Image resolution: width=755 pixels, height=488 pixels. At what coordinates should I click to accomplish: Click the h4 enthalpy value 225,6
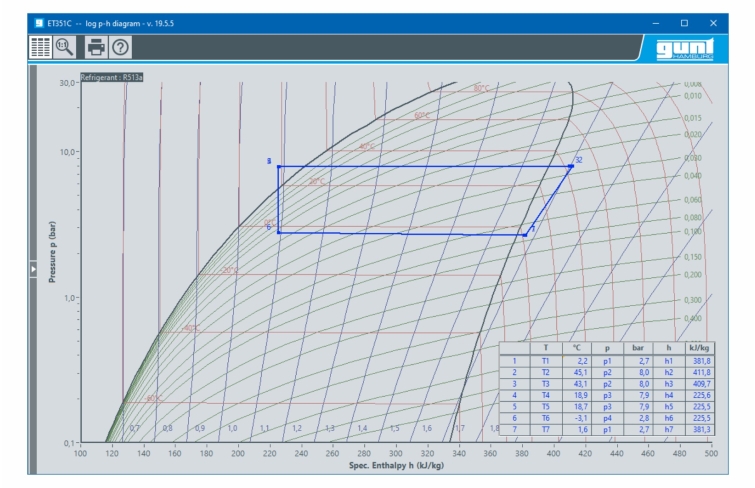[700, 395]
